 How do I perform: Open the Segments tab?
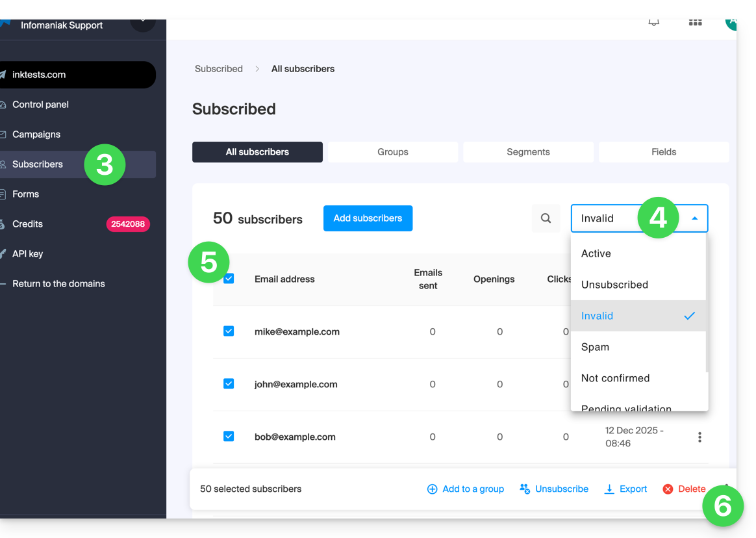tap(528, 152)
